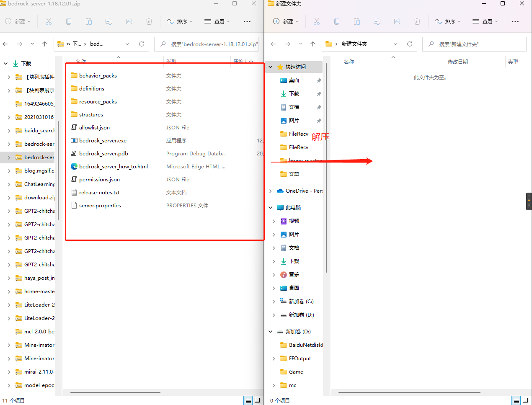Select FFOutput folder in tree
Screen dimensions: 532x405
(300, 359)
